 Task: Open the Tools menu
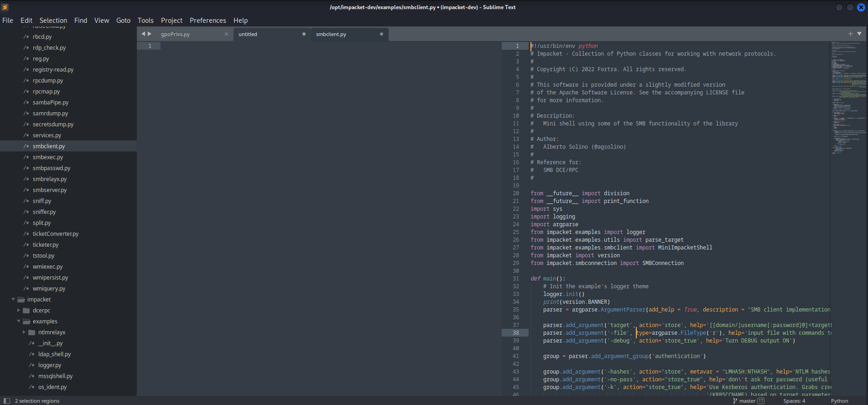coord(146,21)
